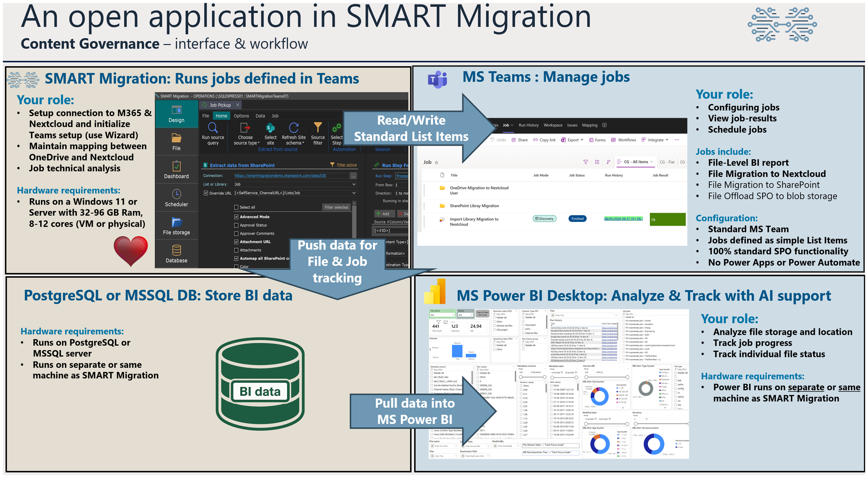Open the Override URL path dropdown
868x478 pixels.
(354, 193)
